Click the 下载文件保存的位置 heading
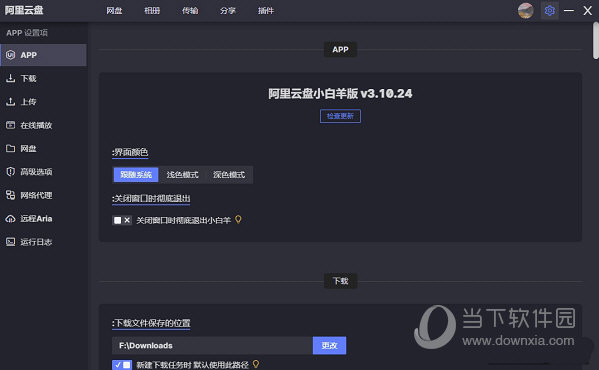599x370 pixels. point(151,323)
